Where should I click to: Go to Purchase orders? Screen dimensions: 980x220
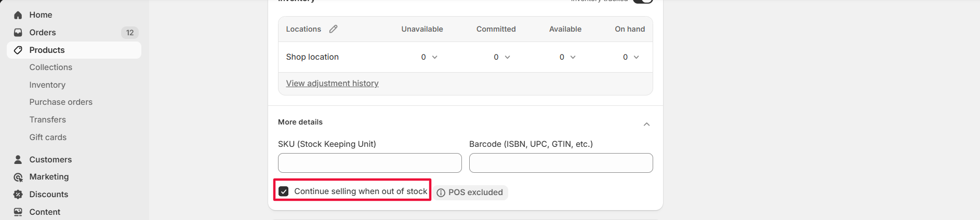(61, 102)
